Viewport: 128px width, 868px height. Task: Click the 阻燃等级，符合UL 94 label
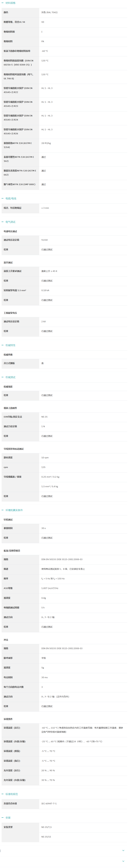15,22
